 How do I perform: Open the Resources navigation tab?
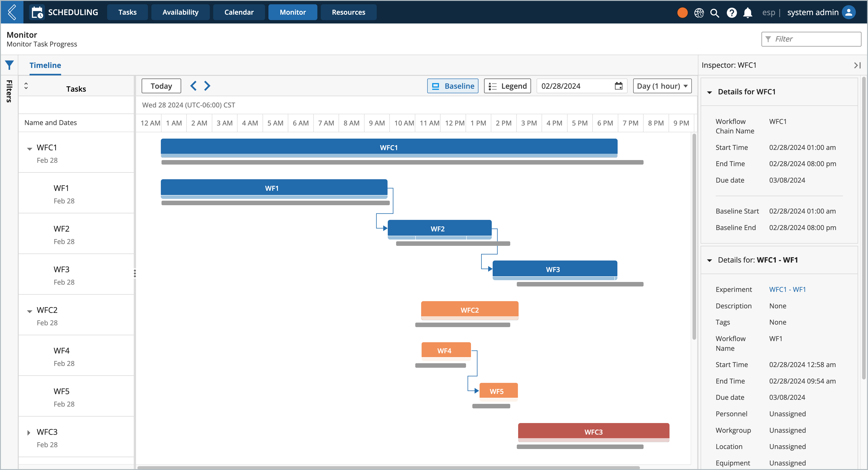[349, 12]
